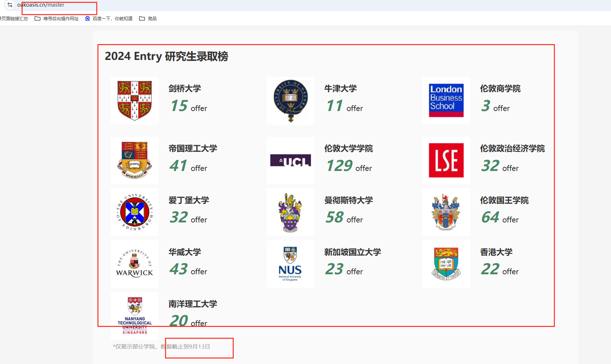Click the Cambridge University crest logo
The height and width of the screenshot is (364, 611).
[135, 100]
